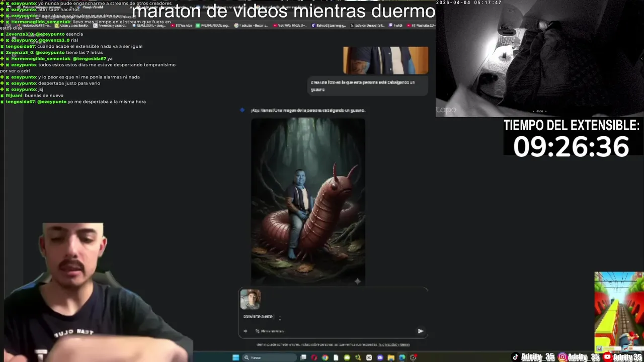
Task: Click the taskbar search box
Action: coord(269,357)
